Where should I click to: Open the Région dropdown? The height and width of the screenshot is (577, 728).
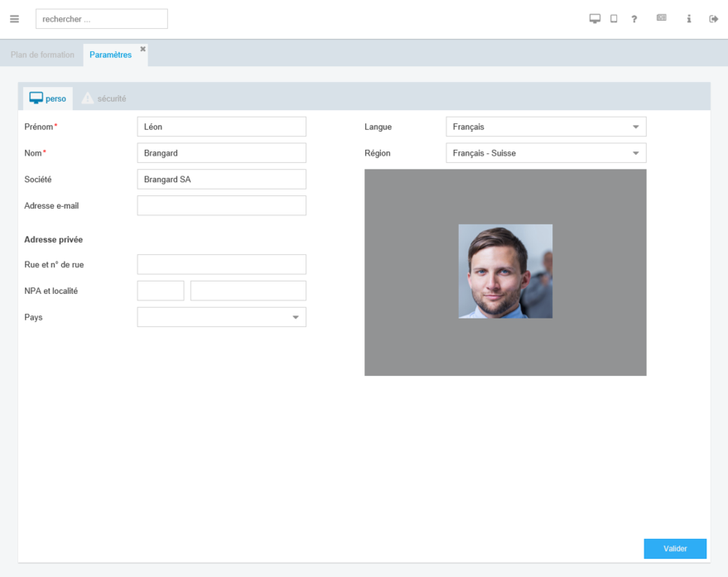[x=546, y=153]
